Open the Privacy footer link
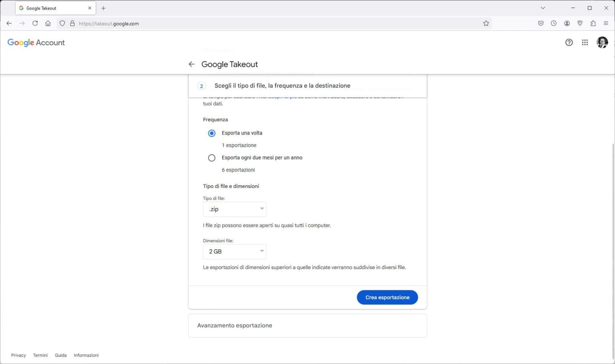The image size is (615, 364). (x=18, y=355)
